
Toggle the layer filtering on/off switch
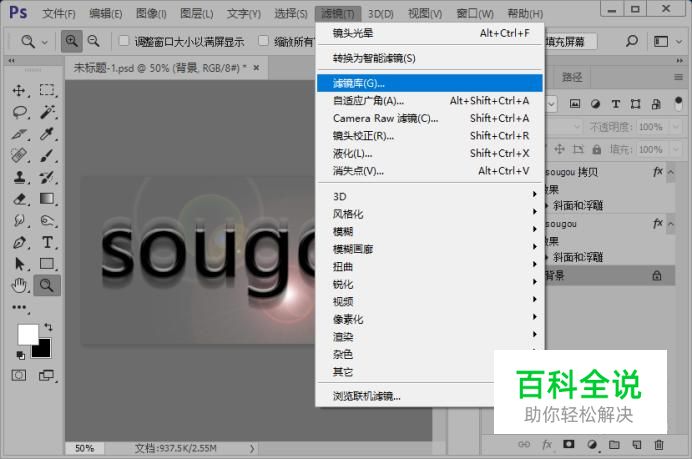point(678,104)
